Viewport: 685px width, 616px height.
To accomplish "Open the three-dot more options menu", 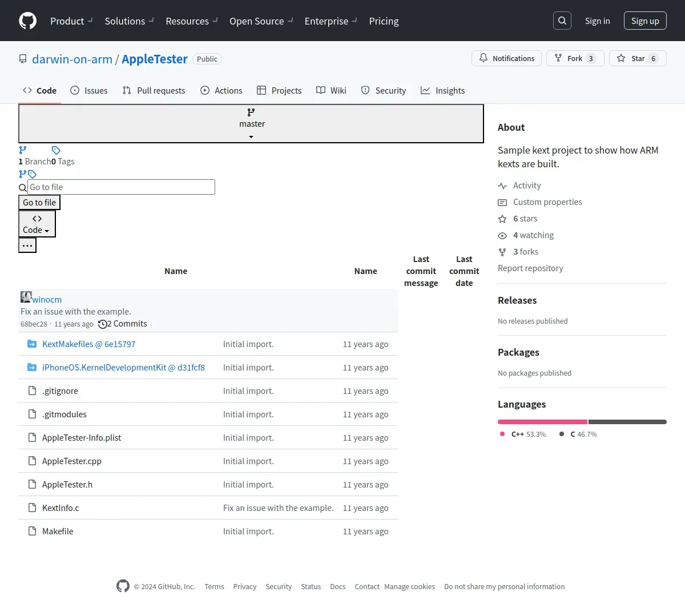I will [27, 245].
